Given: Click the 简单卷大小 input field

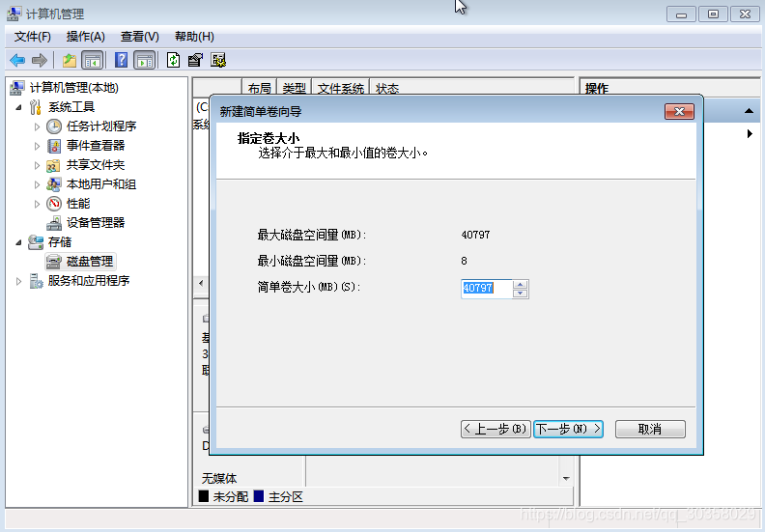Looking at the screenshot, I should click(487, 288).
